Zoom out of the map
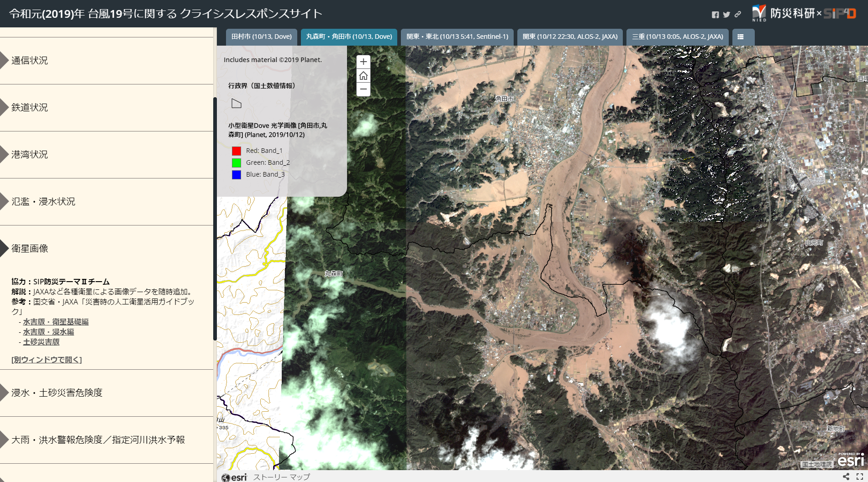 (x=363, y=89)
